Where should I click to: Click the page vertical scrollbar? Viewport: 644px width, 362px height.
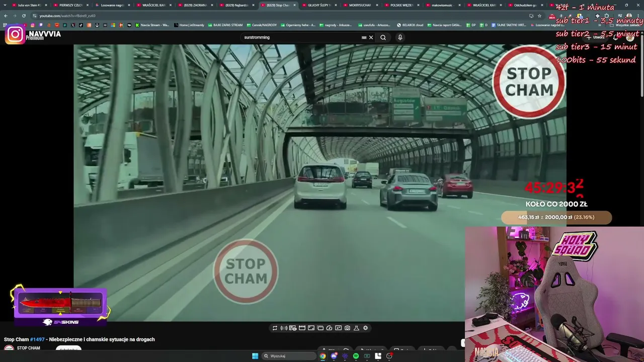641,65
